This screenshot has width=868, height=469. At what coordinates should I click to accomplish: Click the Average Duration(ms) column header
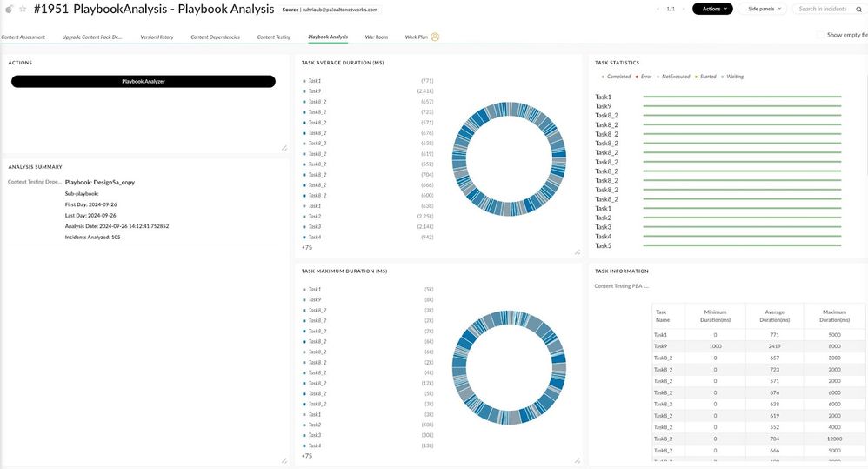tap(774, 316)
